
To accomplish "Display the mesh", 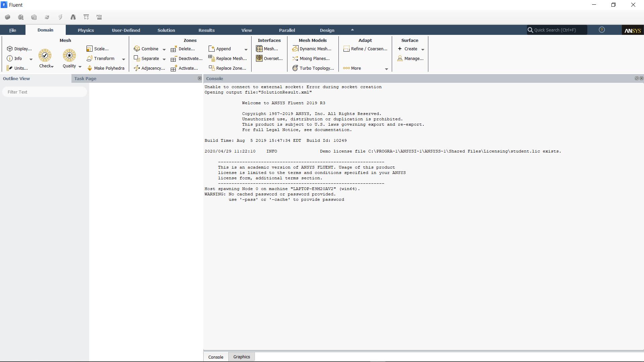I will pyautogui.click(x=20, y=49).
